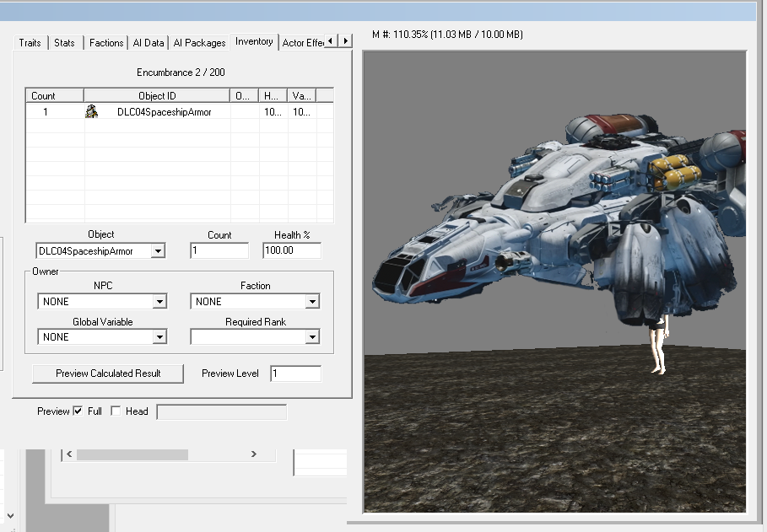Switch to the Actor Effects tab
Screen dimensions: 767x532
pyautogui.click(x=302, y=43)
